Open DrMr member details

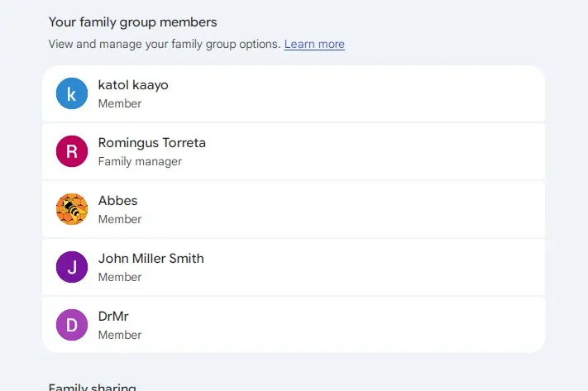[x=294, y=325]
